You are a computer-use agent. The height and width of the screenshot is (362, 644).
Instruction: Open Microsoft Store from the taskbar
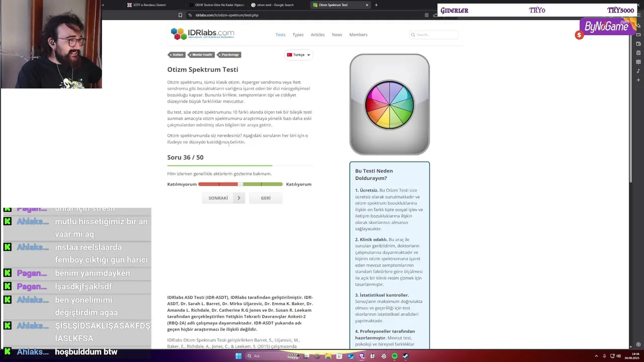pos(339,356)
